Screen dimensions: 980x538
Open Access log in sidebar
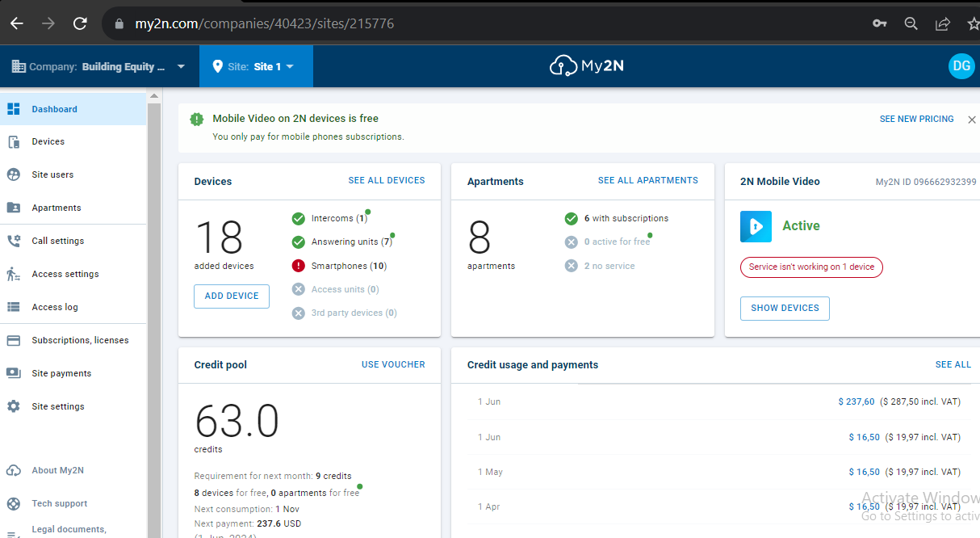point(73,307)
